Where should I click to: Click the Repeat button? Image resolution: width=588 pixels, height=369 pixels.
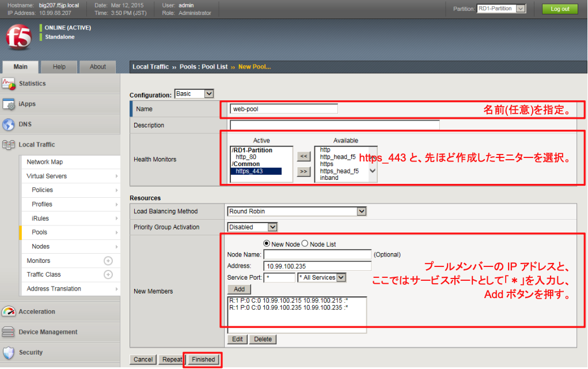pos(172,360)
